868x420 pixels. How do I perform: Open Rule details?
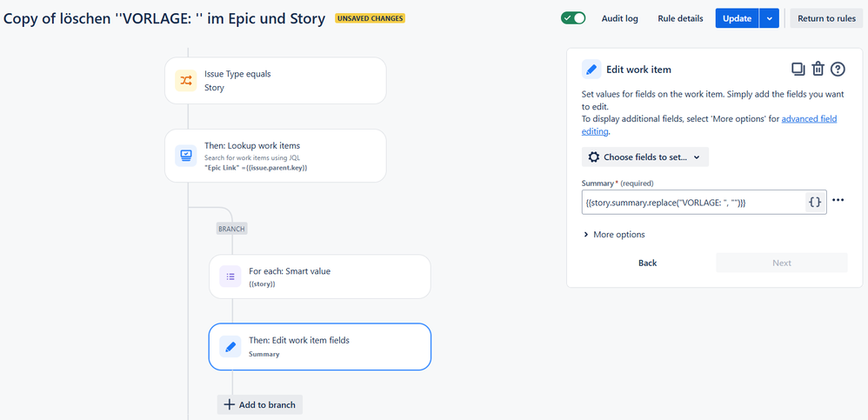coord(680,18)
